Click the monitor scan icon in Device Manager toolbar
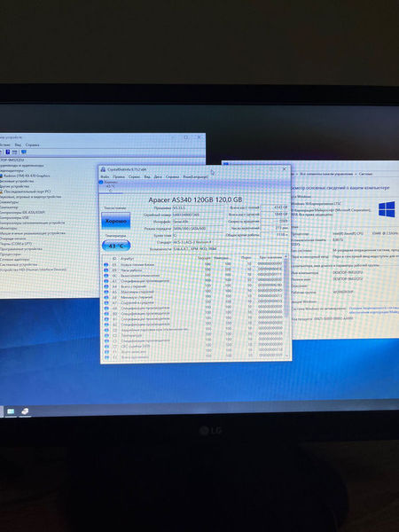Viewport: 399px width, 532px height. pos(23,152)
